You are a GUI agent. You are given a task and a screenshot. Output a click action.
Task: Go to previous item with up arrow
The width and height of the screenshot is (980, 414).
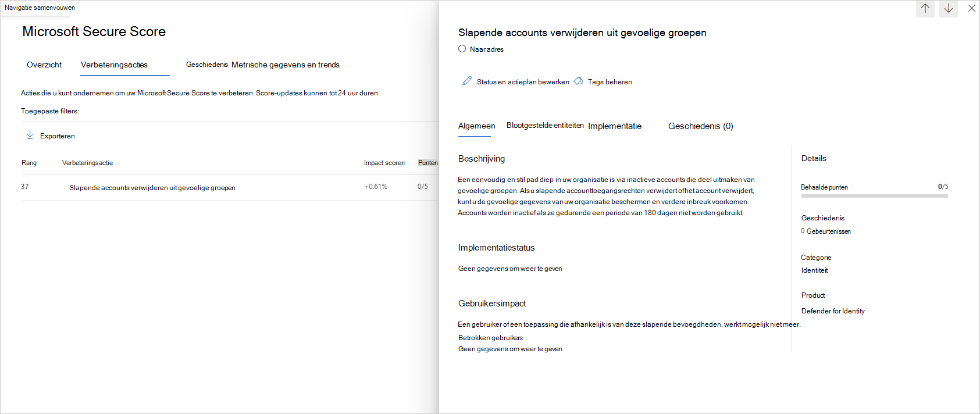[925, 9]
